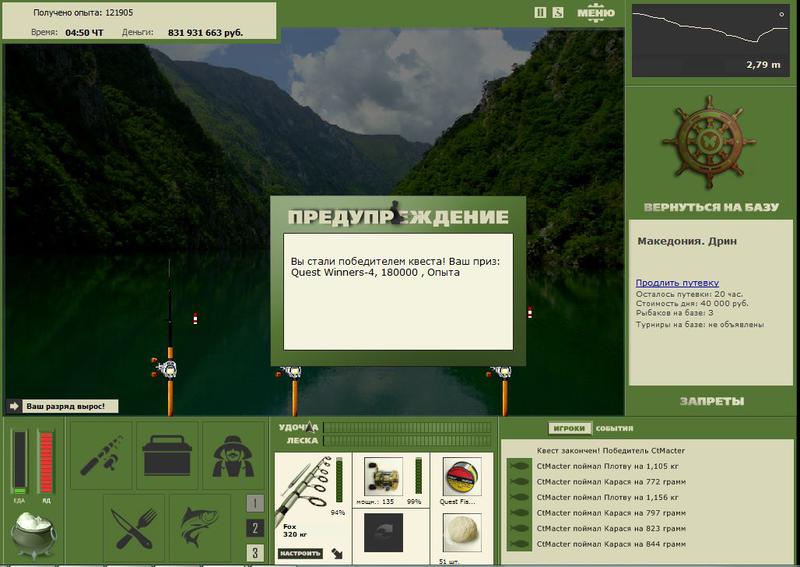Click the ЛЕСКА tension bar
Viewport: 800px width, 567px height.
click(408, 440)
